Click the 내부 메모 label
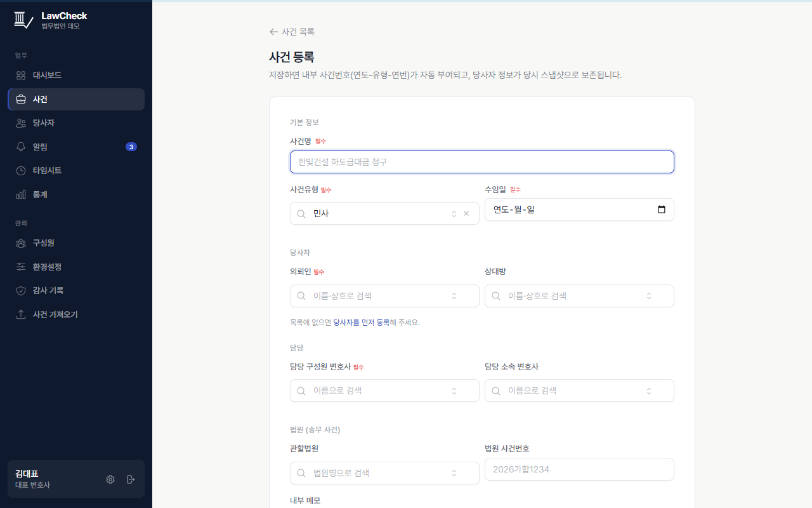 point(305,500)
